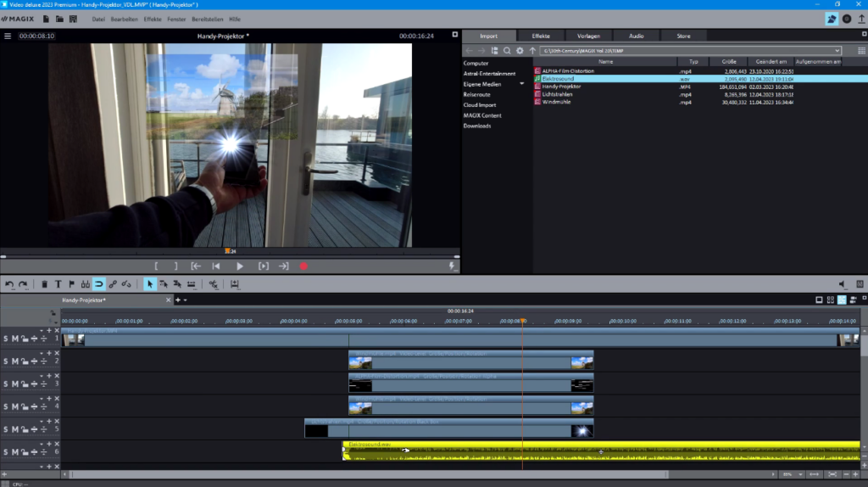Viewport: 868px width, 487px height.
Task: Lock track 3
Action: click(x=25, y=384)
